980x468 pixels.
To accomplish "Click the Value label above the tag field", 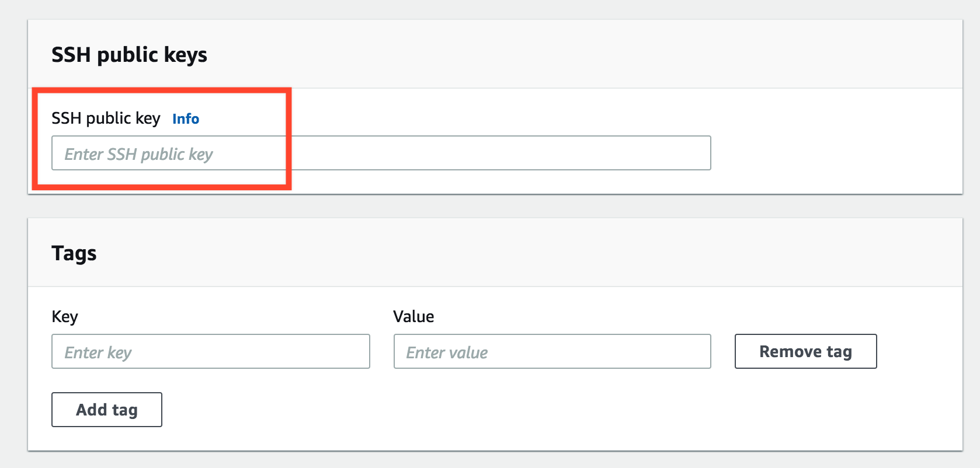I will [413, 317].
